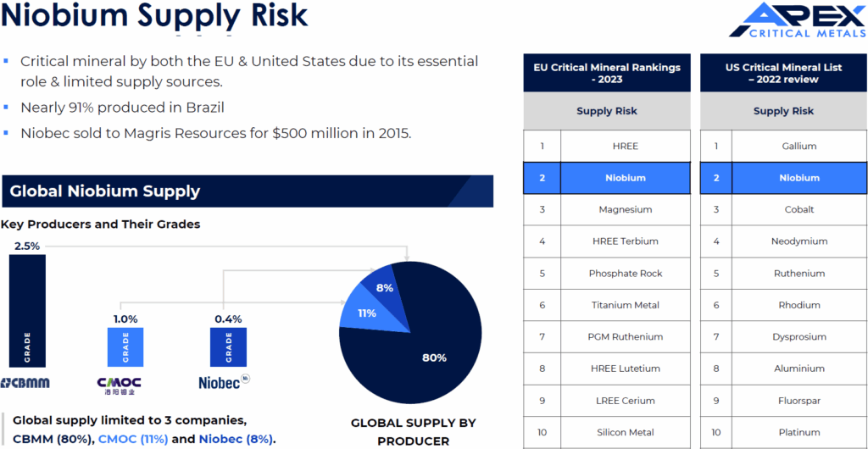Select HREE Terbium in the EU rankings
This screenshot has height=449, width=868.
pyautogui.click(x=626, y=241)
